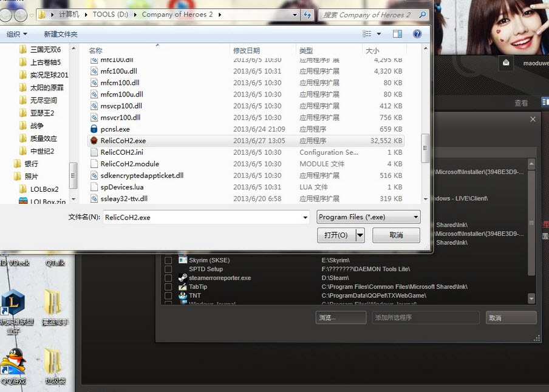Click the Skyrim (SKSE) program icon
Image resolution: width=549 pixels, height=392 pixels.
click(183, 260)
